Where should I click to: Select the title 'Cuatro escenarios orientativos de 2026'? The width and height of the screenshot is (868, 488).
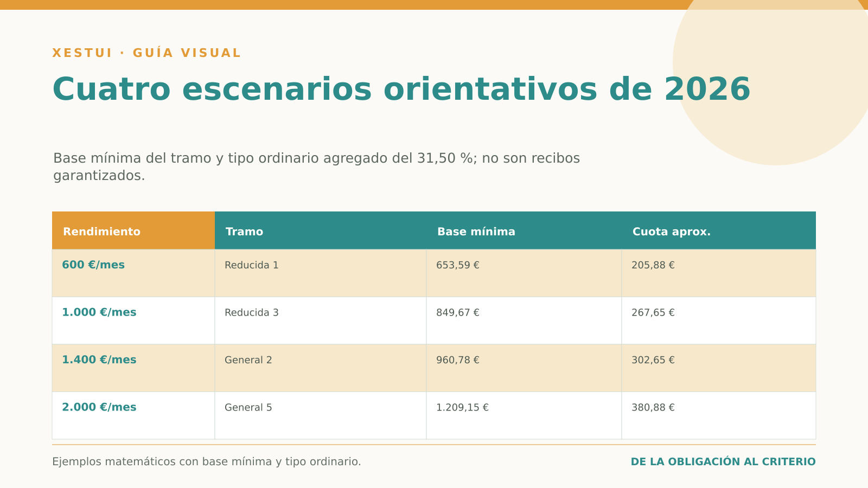(401, 90)
